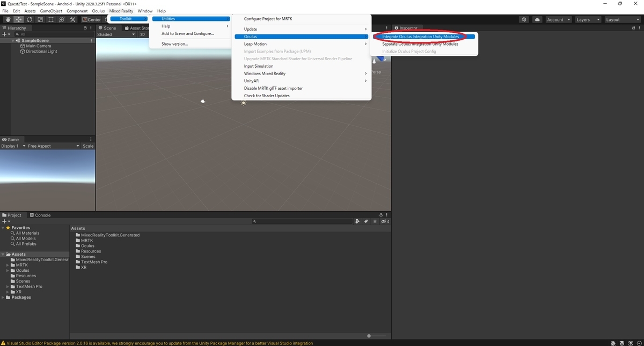
Task: Search in the Project window field
Action: point(302,221)
